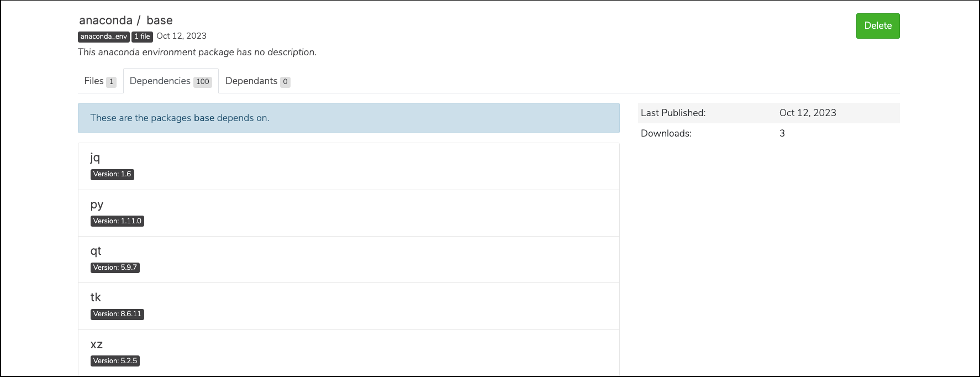Click the base package name
Viewport: 980px width, 377px height.
160,20
